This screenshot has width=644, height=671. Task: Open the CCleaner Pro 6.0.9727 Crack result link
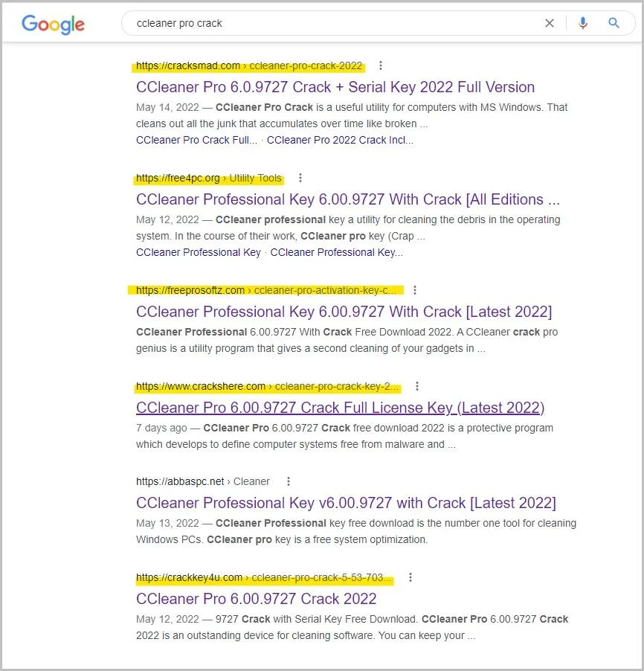point(335,87)
